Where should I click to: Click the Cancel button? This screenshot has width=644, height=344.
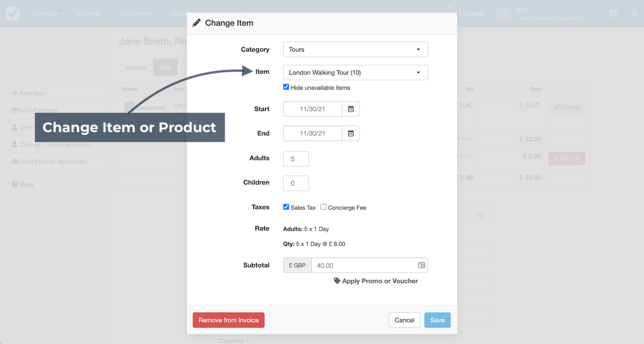(404, 320)
